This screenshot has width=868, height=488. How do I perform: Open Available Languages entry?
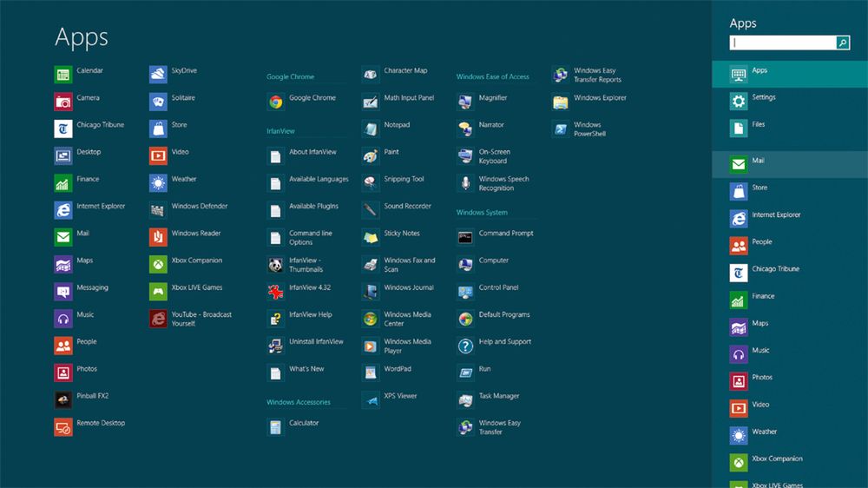click(308, 183)
